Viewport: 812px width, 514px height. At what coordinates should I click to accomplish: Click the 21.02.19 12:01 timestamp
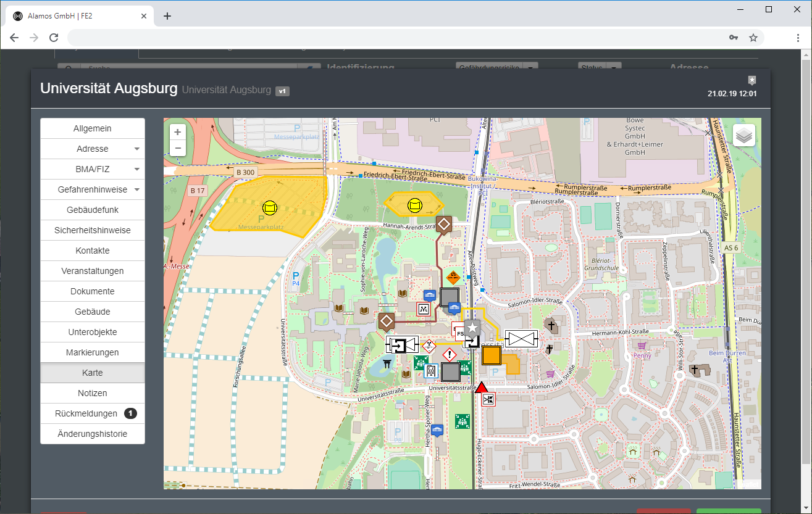click(x=732, y=94)
